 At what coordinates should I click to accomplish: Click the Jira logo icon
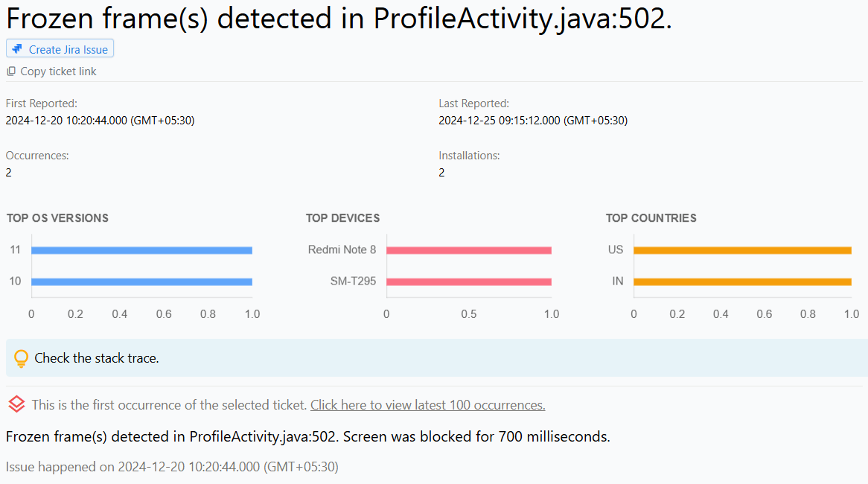click(x=18, y=49)
